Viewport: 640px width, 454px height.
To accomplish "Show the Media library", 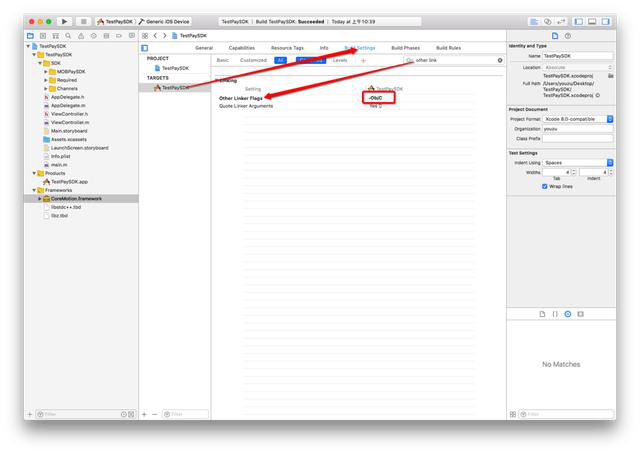I will (x=580, y=314).
